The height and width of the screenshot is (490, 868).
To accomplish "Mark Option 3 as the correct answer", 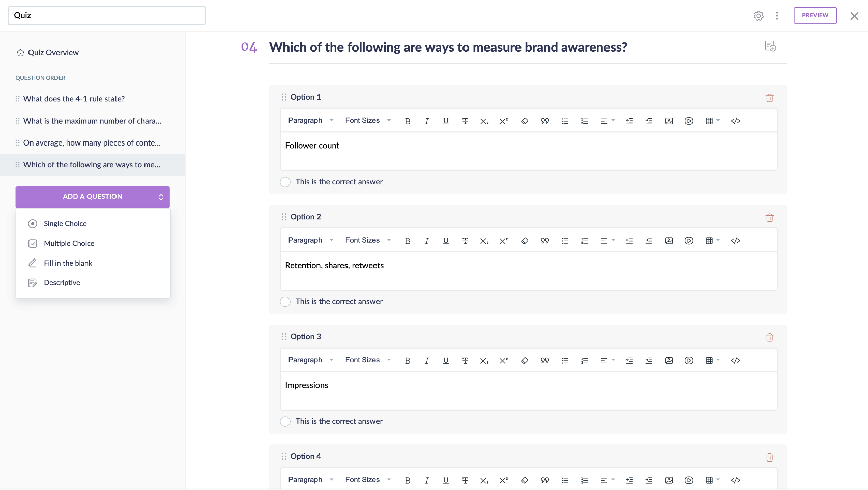I will [285, 422].
